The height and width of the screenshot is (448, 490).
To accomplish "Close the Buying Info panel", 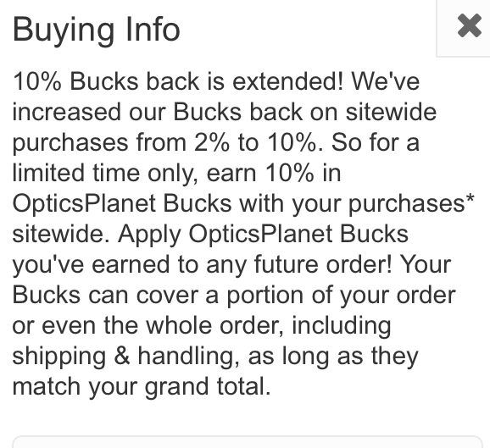I will [x=469, y=25].
